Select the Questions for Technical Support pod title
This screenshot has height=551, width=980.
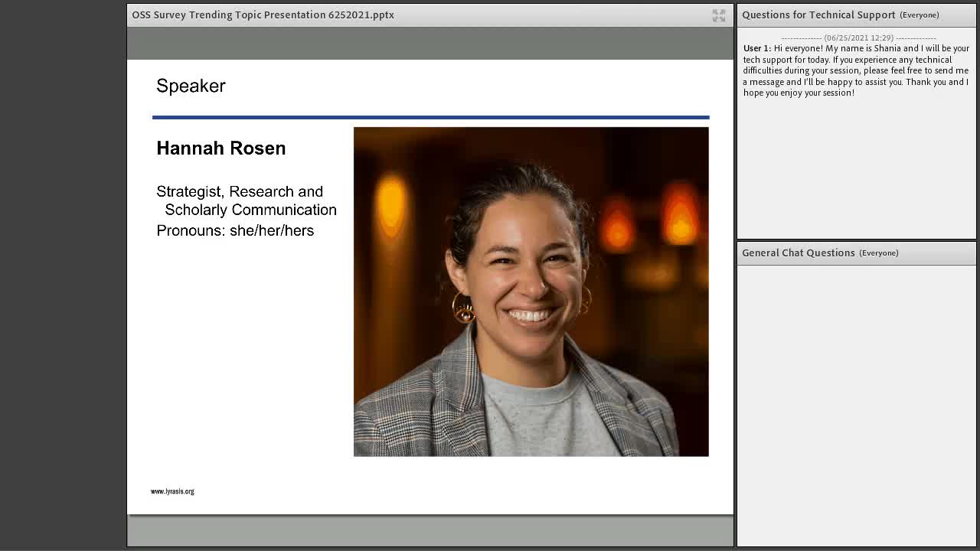[x=818, y=15]
